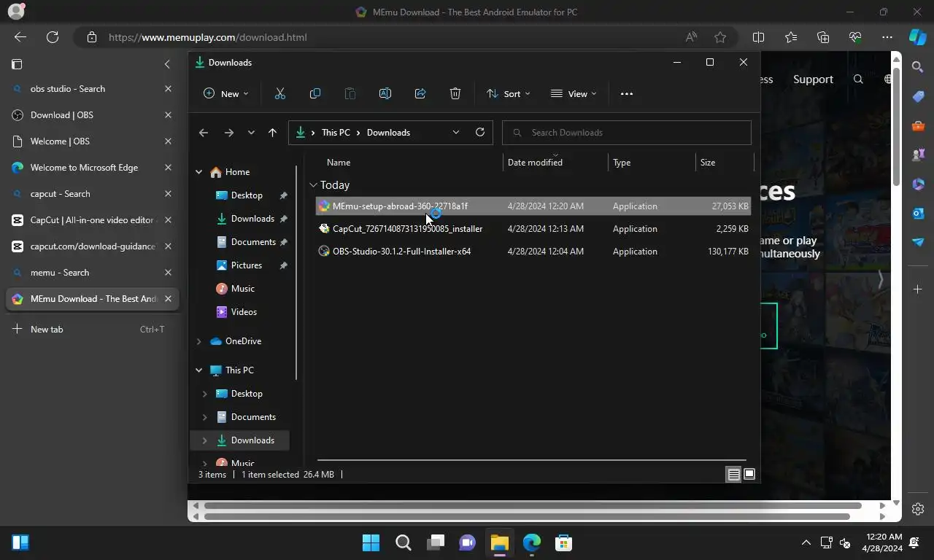The width and height of the screenshot is (934, 560).
Task: Select MEmu-setup-abroad file row
Action: coord(533,206)
